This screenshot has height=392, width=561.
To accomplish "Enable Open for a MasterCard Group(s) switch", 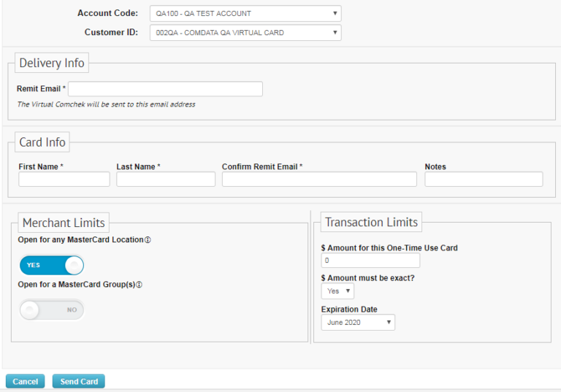I will click(x=52, y=310).
